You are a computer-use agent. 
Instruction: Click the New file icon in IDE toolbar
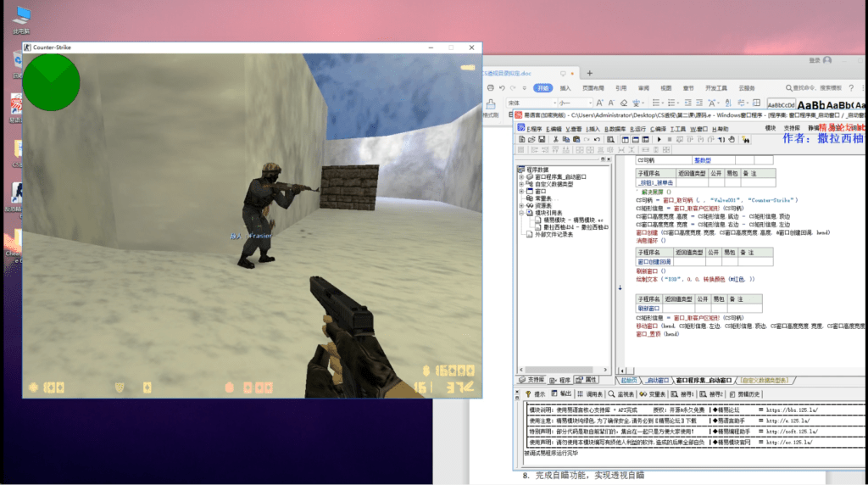click(522, 139)
